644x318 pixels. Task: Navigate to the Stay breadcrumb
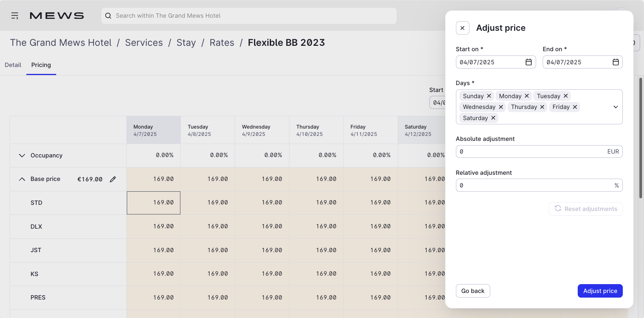(186, 43)
